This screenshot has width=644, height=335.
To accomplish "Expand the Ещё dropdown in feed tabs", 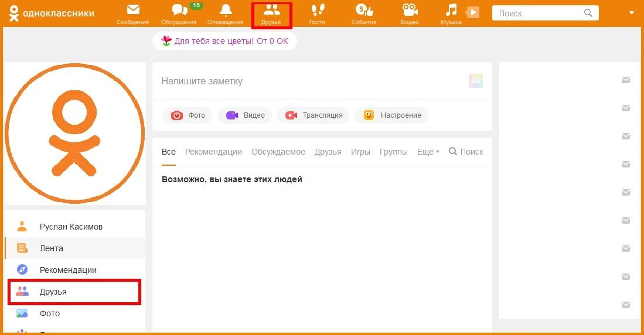I will pos(428,152).
